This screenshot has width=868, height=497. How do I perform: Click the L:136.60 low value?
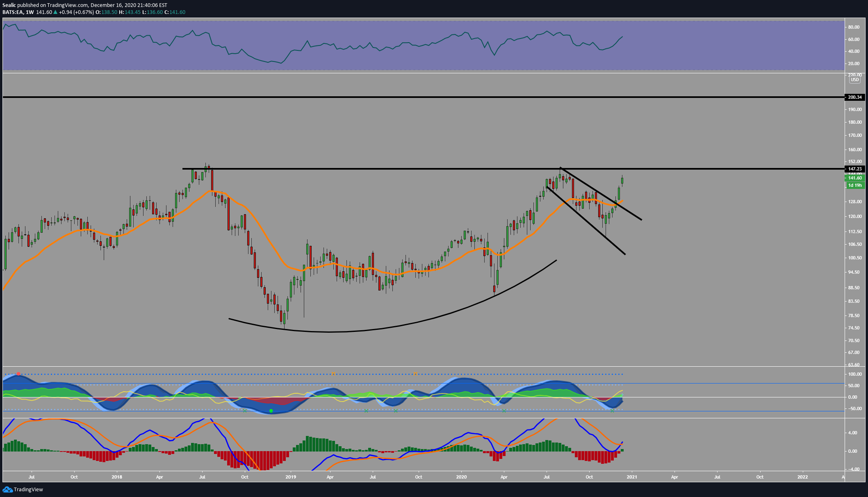pos(153,12)
